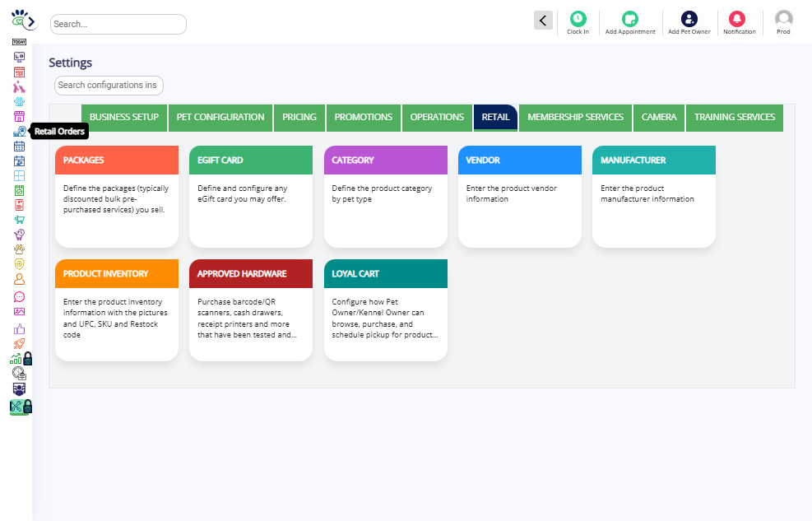Viewport: 812px width, 521px height.
Task: Open the orange rocket icon
Action: tap(19, 343)
